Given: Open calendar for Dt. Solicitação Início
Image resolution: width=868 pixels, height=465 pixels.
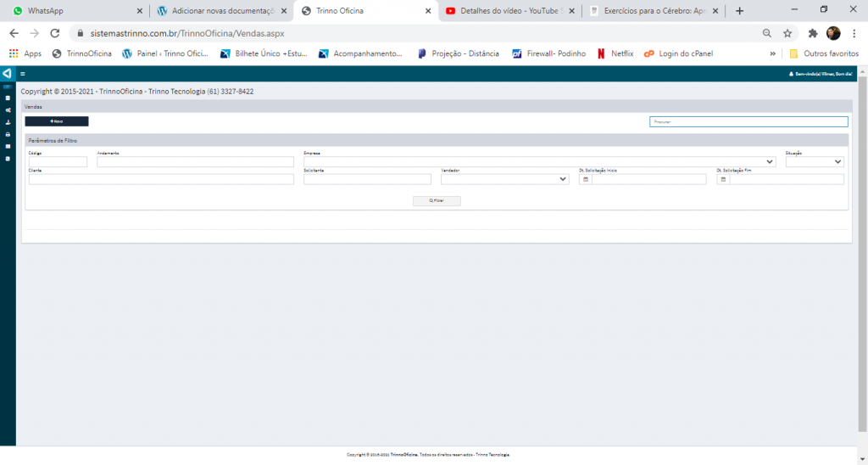Looking at the screenshot, I should click(x=585, y=179).
